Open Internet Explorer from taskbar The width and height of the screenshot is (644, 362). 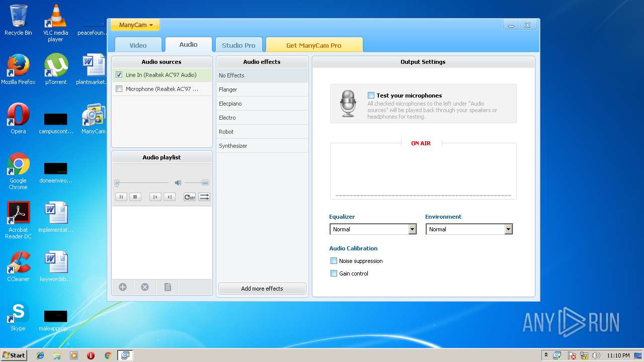(40, 355)
